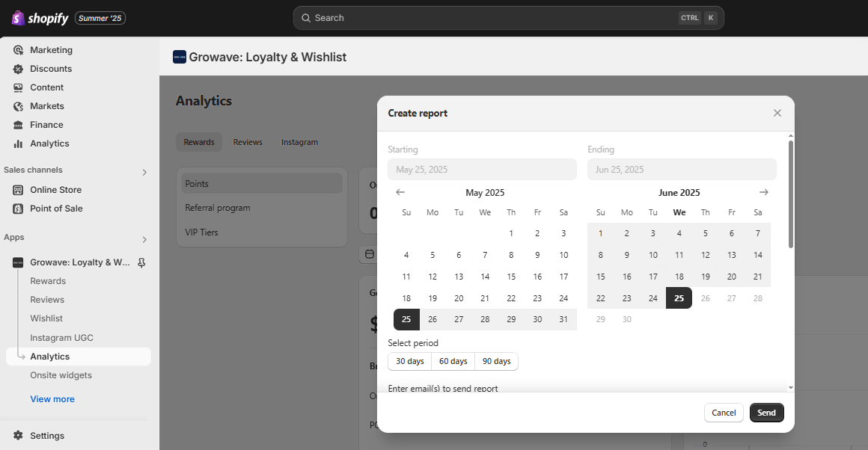The height and width of the screenshot is (450, 868).
Task: Click the Starting date field
Action: [482, 169]
